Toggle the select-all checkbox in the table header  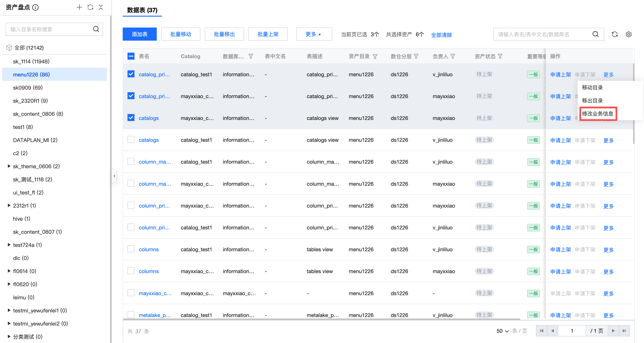[x=131, y=56]
